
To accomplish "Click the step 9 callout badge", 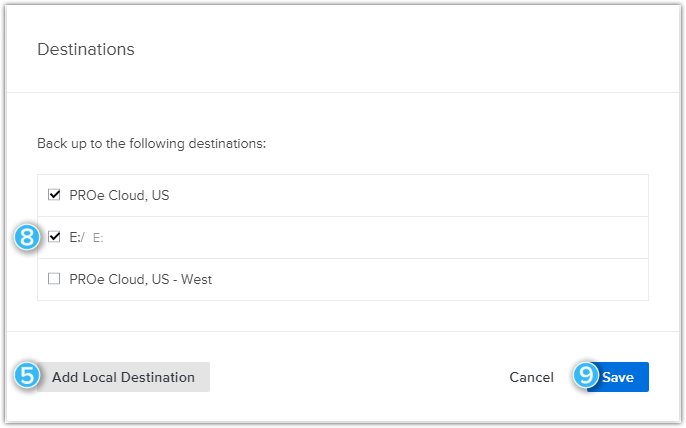I will point(585,375).
